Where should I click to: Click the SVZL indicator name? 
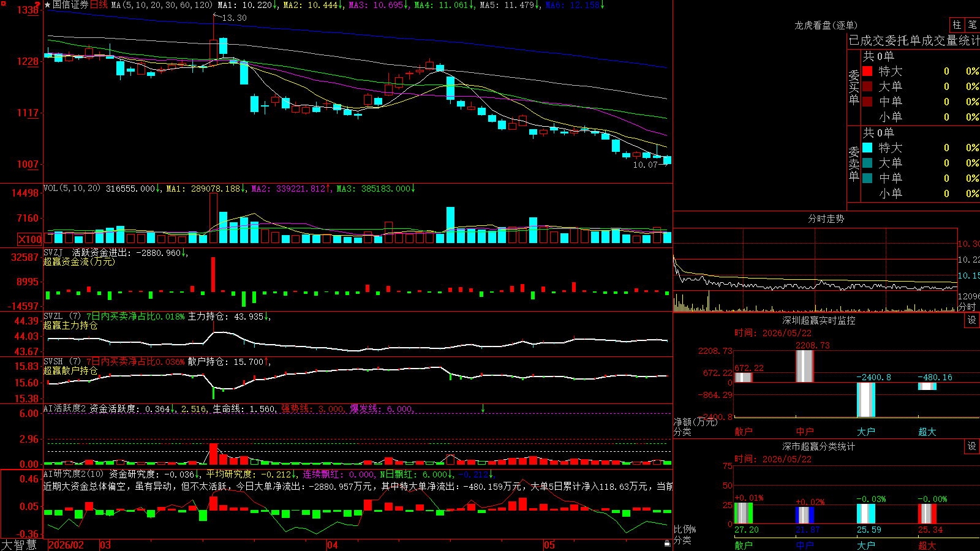coord(53,316)
